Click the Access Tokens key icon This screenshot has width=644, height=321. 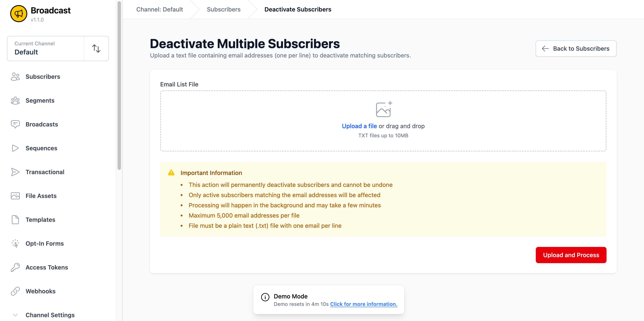click(x=15, y=268)
